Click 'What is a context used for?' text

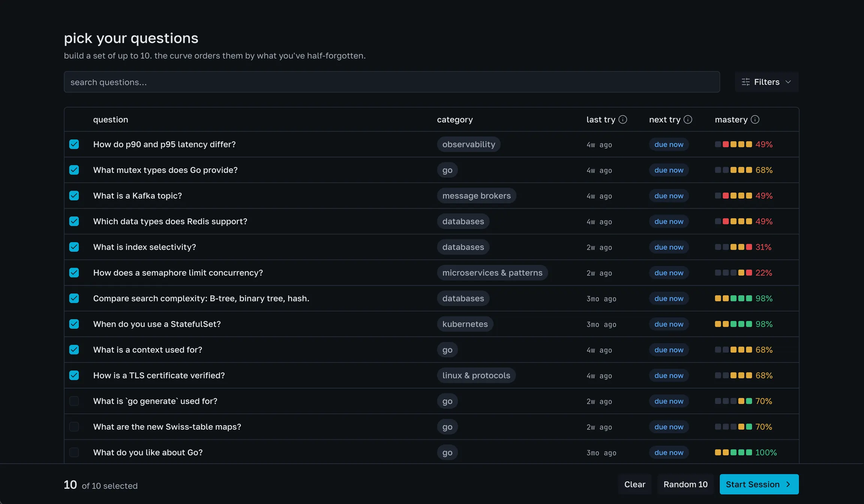coord(147,349)
